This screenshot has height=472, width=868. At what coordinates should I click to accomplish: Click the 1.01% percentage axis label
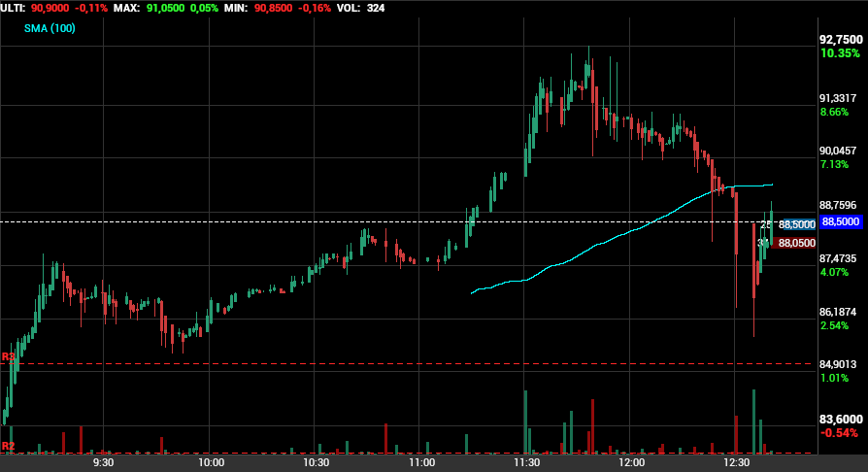[834, 378]
